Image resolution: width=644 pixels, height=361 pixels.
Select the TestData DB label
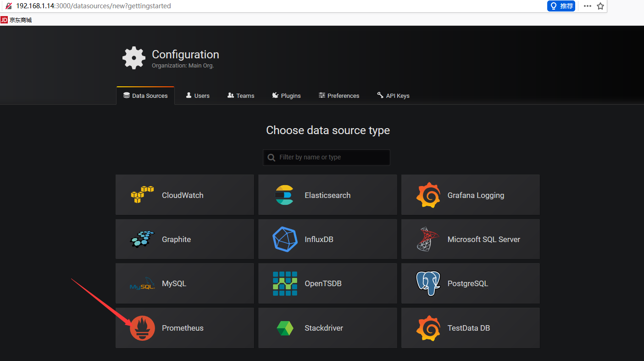[469, 328]
